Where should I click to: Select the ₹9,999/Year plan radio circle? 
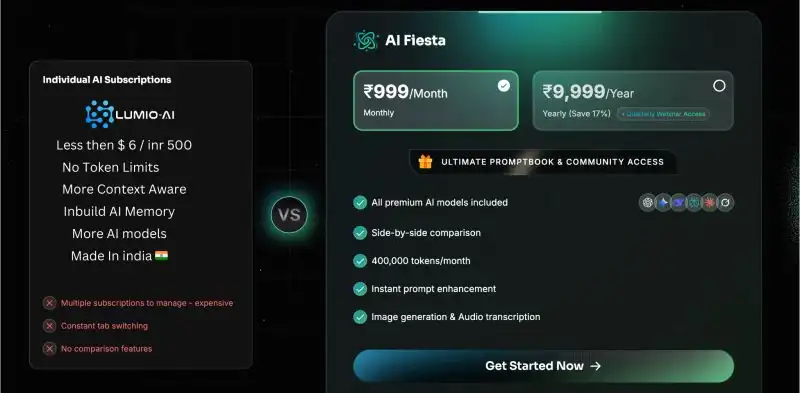tap(719, 86)
